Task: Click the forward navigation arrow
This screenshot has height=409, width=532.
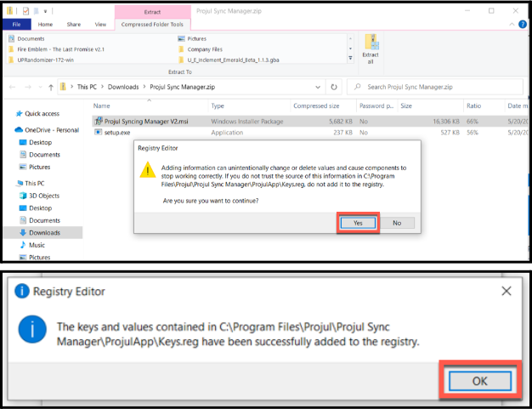Action: 28,88
